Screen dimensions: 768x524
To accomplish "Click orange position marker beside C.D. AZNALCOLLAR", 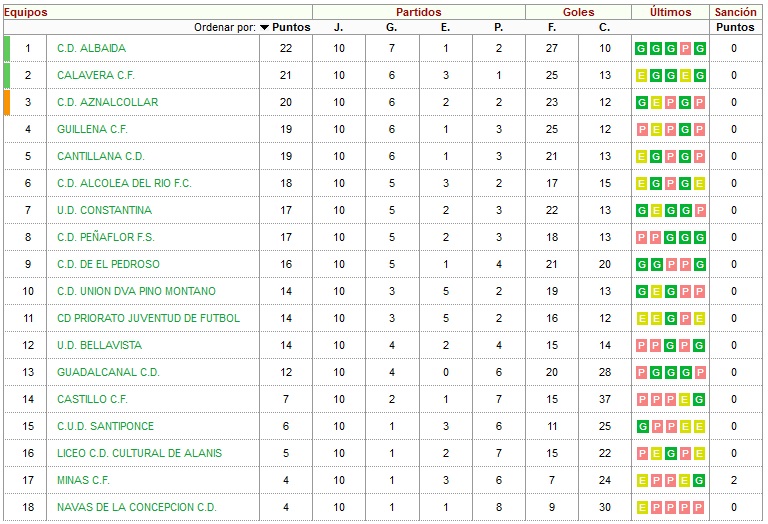I will (x=7, y=102).
